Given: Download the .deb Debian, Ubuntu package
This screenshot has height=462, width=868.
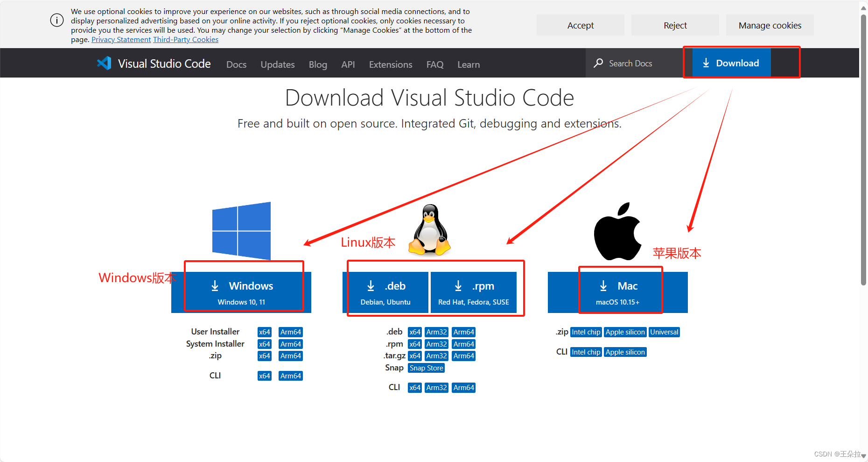Looking at the screenshot, I should [385, 292].
